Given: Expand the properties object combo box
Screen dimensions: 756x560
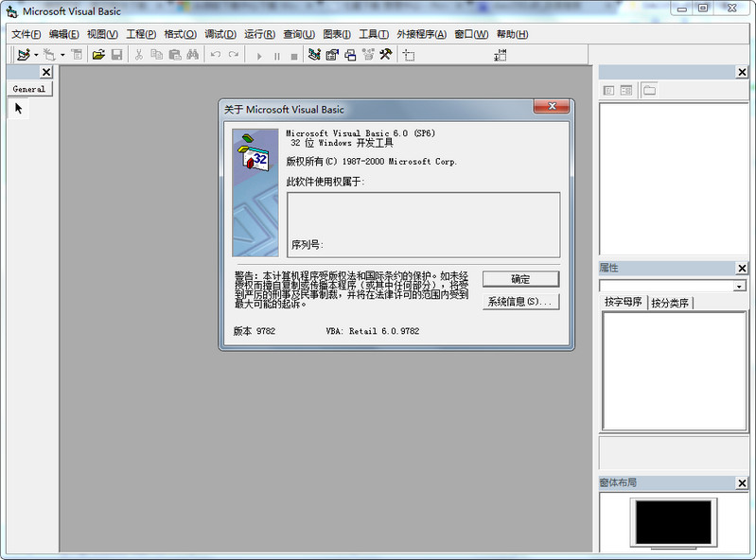Looking at the screenshot, I should tap(739, 287).
